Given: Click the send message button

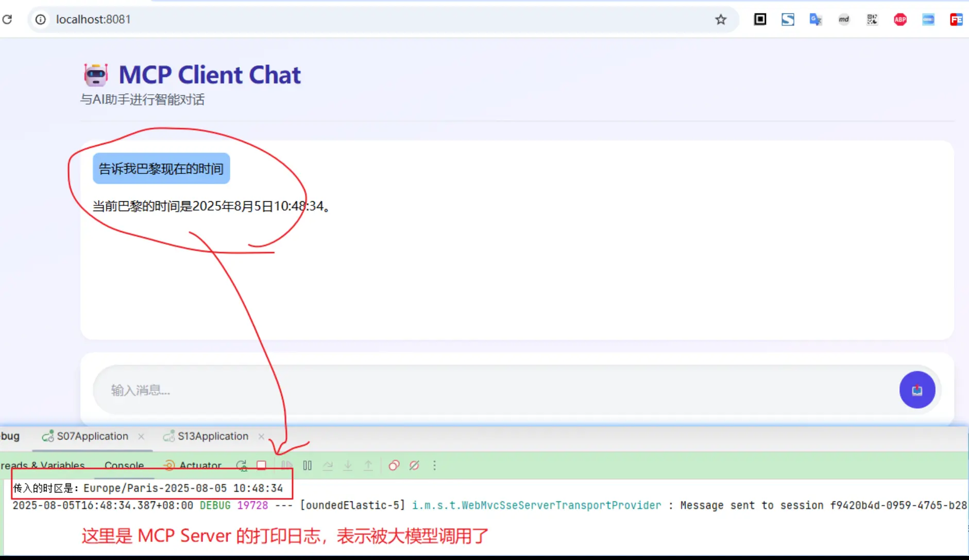Looking at the screenshot, I should click(x=917, y=390).
